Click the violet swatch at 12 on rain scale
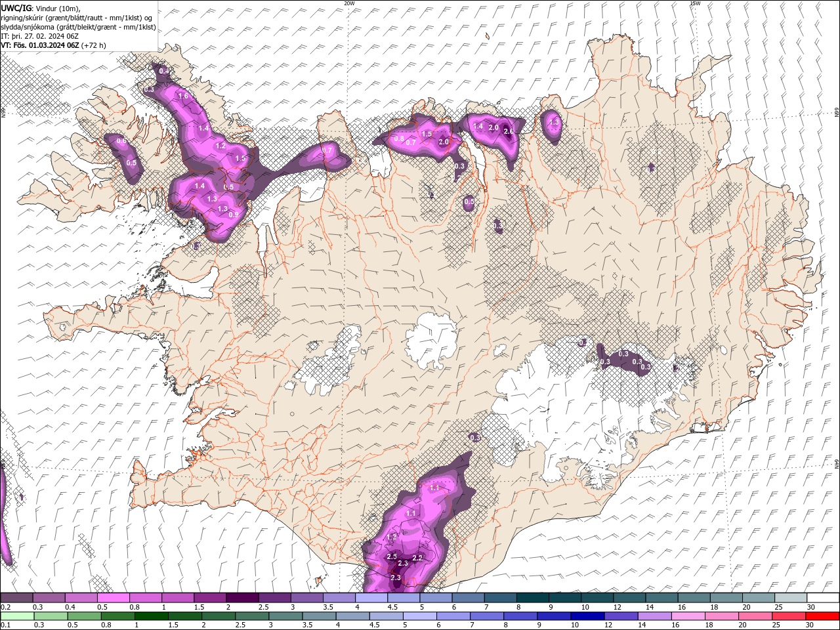This screenshot has width=840, height=630. 621,616
